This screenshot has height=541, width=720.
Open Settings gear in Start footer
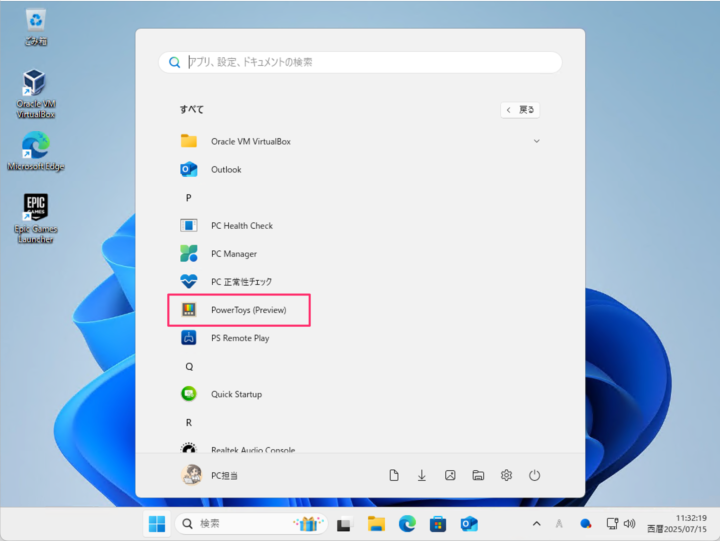coord(506,475)
